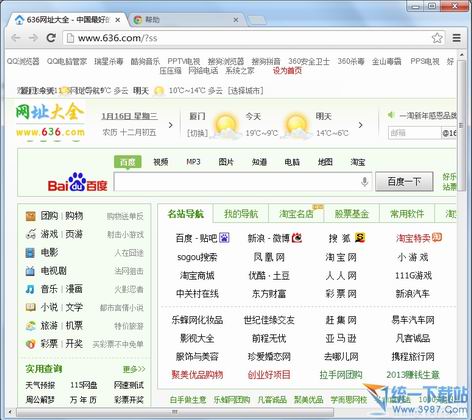Open the 我的导航 tab
Image resolution: width=472 pixels, height=420 pixels.
click(x=241, y=214)
